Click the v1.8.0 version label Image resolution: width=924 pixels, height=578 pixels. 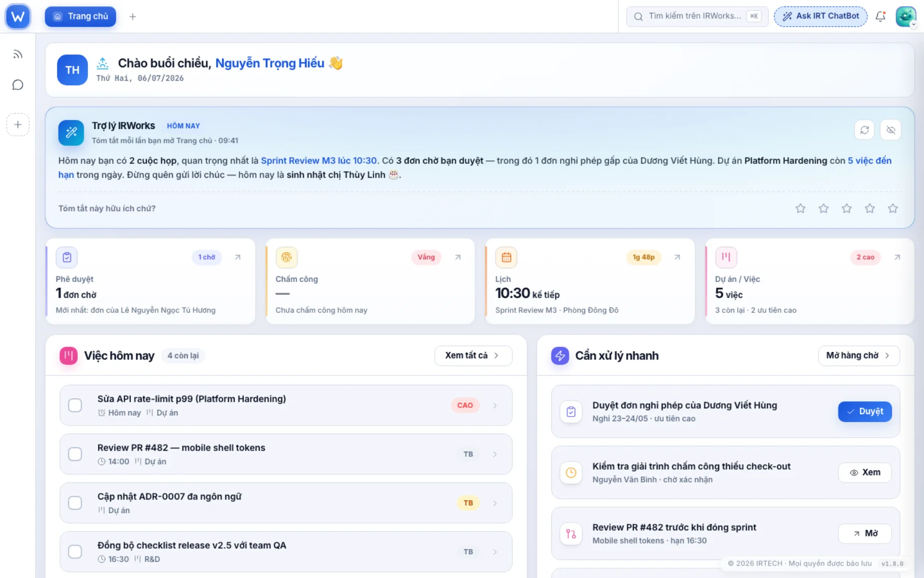(x=892, y=564)
